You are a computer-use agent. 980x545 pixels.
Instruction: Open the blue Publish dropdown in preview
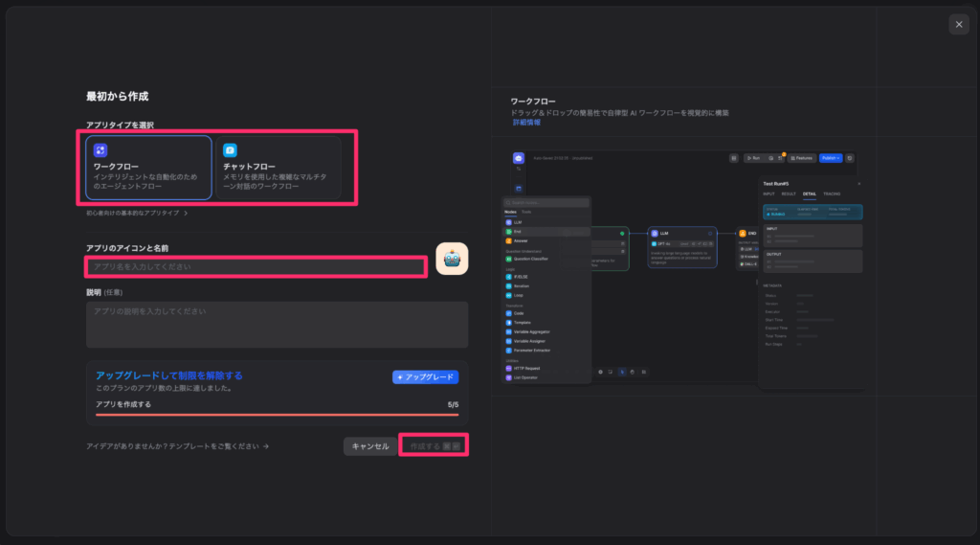point(831,158)
